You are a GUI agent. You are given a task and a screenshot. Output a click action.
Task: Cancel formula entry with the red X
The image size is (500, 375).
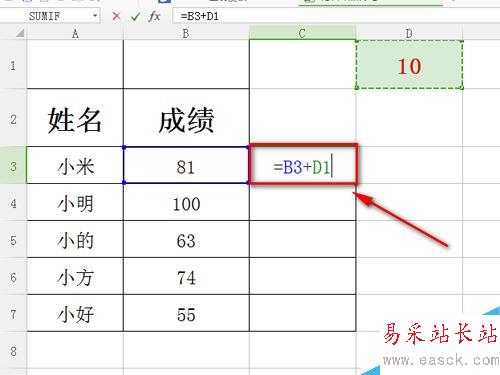(116, 16)
